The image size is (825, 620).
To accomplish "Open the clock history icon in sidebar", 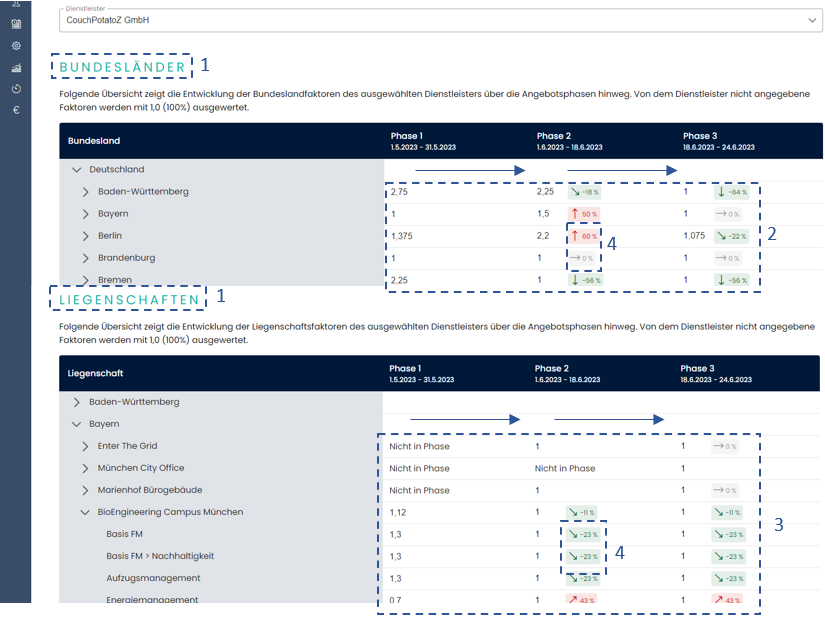I will pos(16,89).
